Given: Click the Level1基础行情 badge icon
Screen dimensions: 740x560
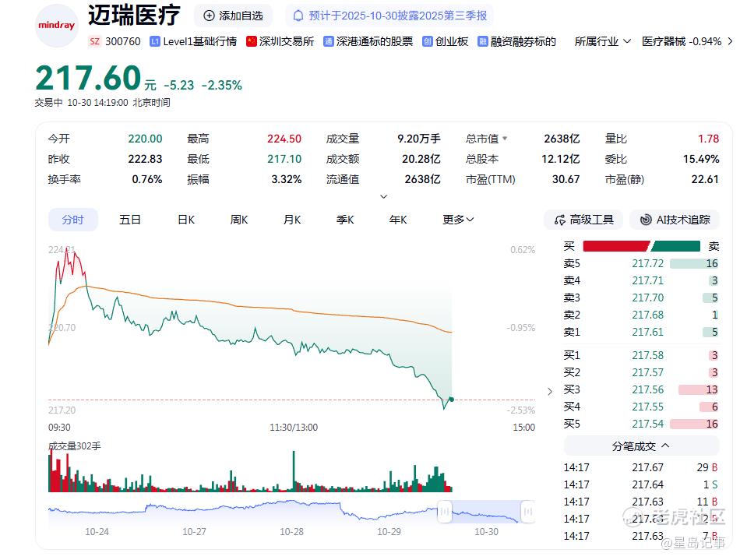Looking at the screenshot, I should [155, 41].
